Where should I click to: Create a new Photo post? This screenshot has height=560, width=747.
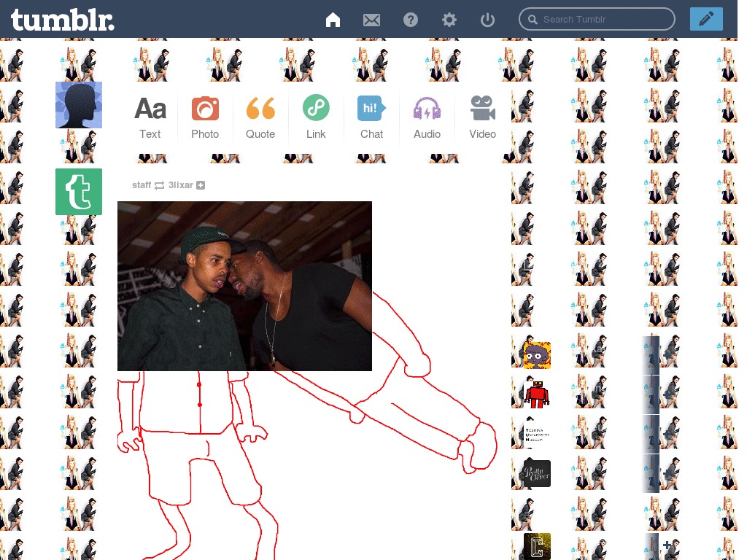pyautogui.click(x=205, y=117)
